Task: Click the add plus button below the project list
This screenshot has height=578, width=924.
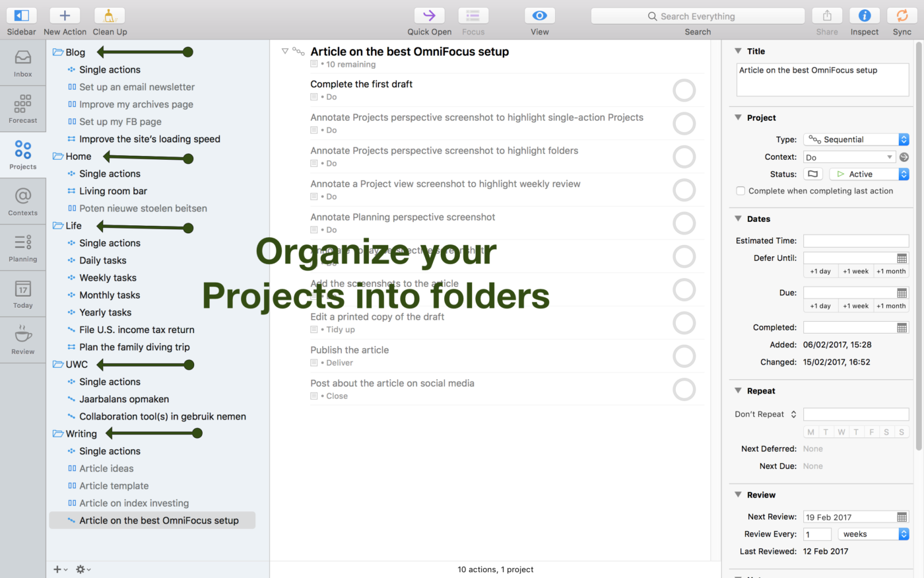Action: (60, 569)
